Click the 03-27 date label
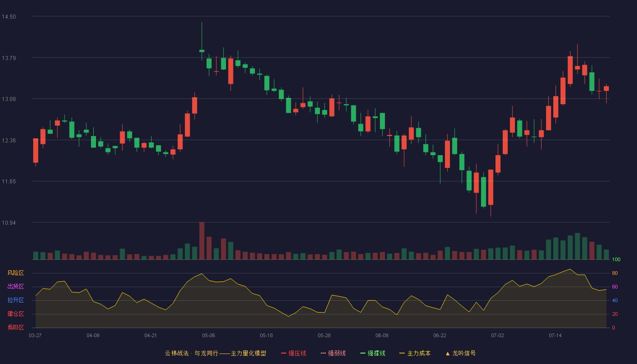The height and width of the screenshot is (364, 637). 35,335
